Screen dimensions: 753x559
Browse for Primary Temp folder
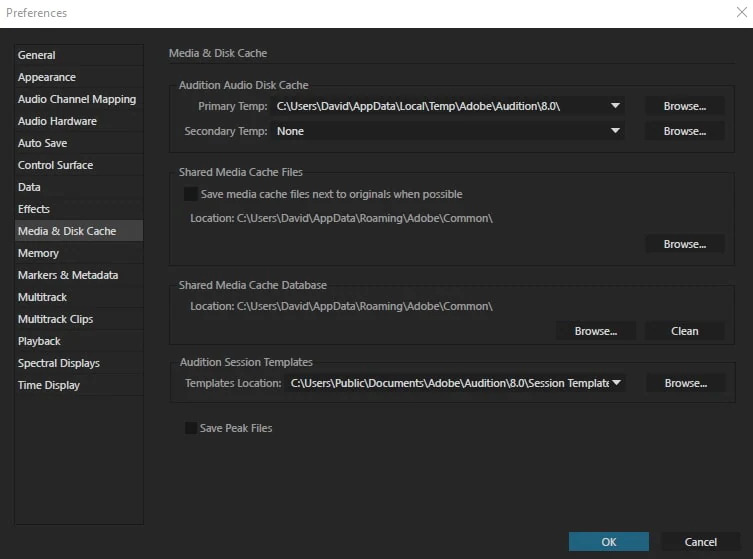click(684, 106)
